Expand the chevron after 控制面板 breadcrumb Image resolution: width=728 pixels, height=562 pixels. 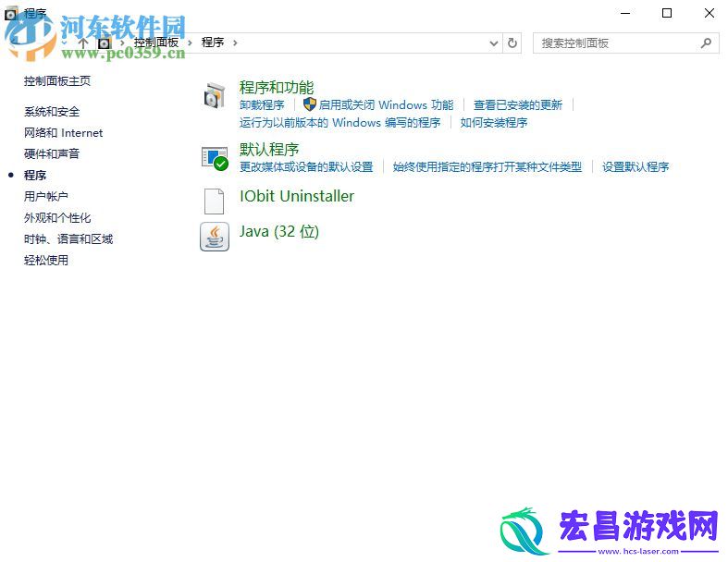190,43
